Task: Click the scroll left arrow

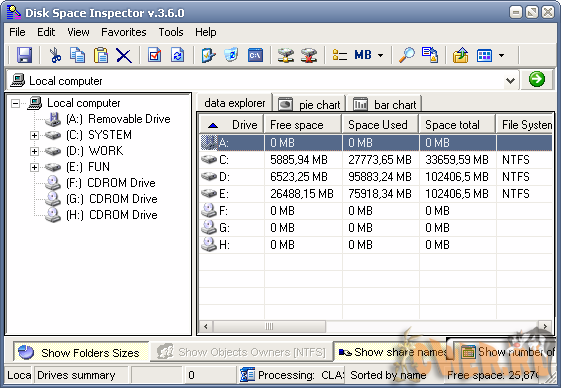Action: point(206,326)
